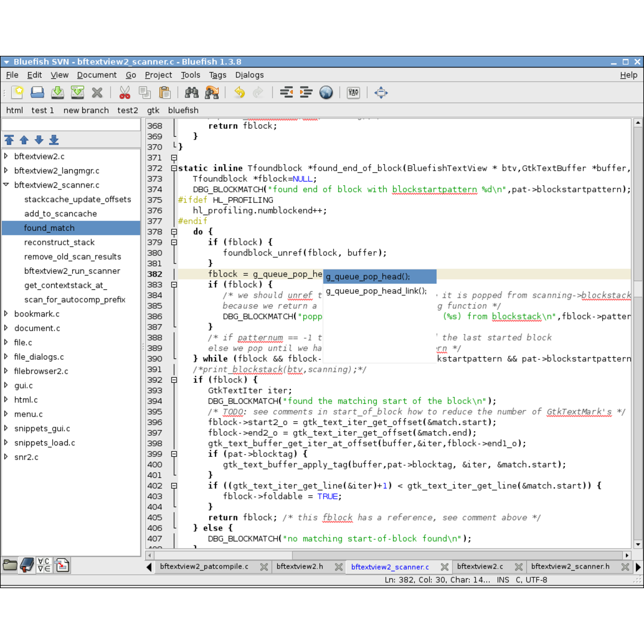The image size is (644, 644).
Task: Expand the snippets_gui.c entry
Action: point(6,428)
